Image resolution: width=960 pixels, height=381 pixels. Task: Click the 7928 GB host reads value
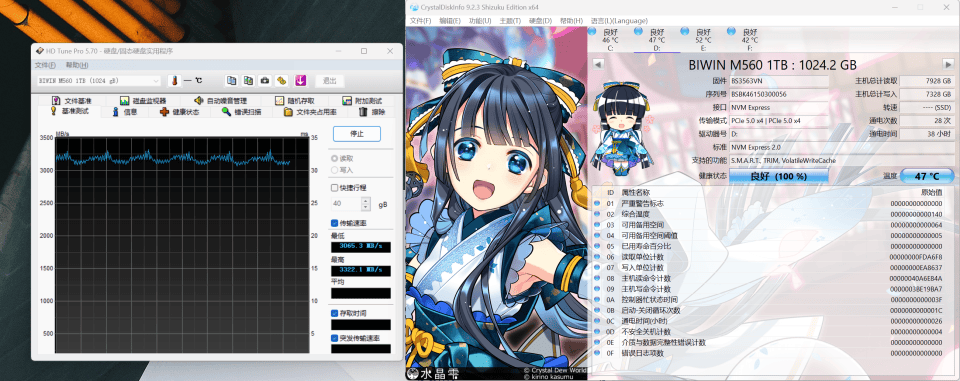pos(927,81)
